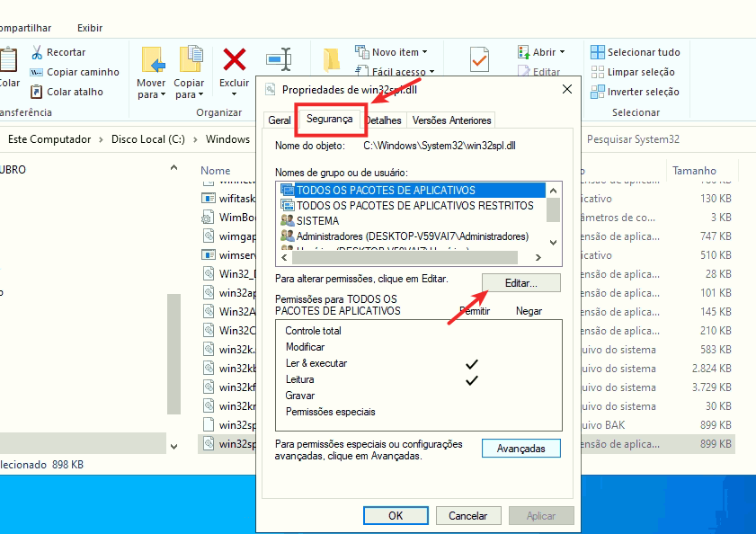Click the Cancelar button
Viewport: 756px width, 534px height.
468,516
